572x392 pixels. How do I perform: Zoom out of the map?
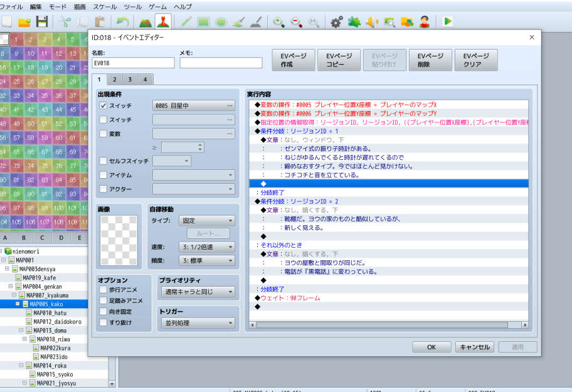click(296, 22)
